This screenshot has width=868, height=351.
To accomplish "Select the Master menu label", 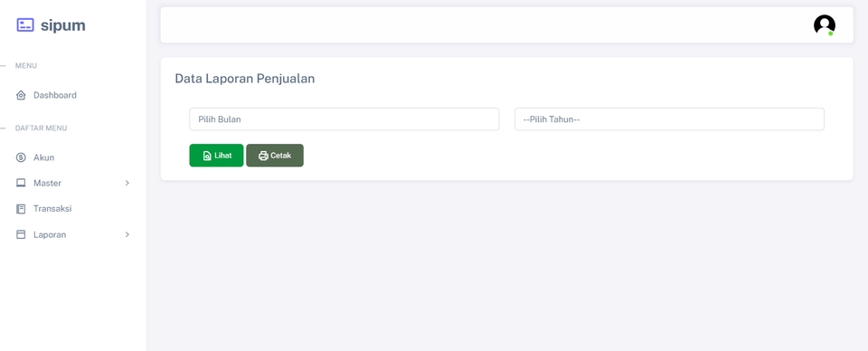I will point(47,184).
